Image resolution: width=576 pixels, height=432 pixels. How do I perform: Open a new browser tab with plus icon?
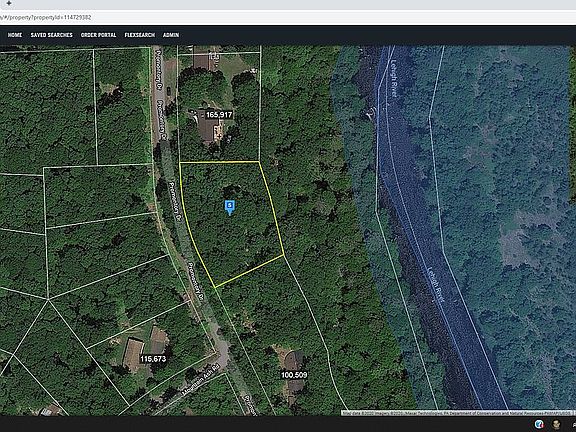(x=9, y=3)
